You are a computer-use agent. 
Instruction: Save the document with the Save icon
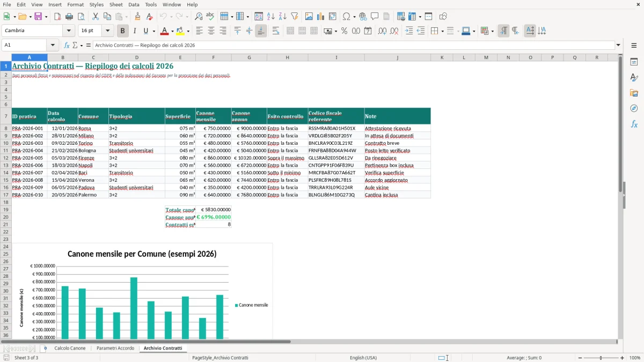point(38,16)
